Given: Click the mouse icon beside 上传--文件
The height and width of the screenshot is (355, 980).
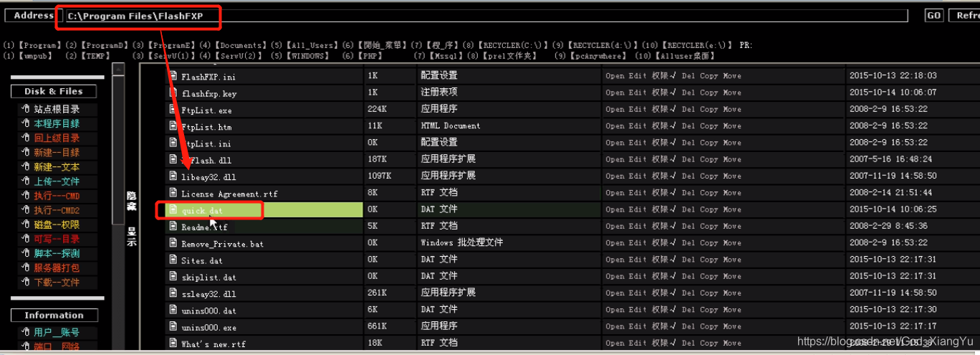Looking at the screenshot, I should (x=25, y=181).
